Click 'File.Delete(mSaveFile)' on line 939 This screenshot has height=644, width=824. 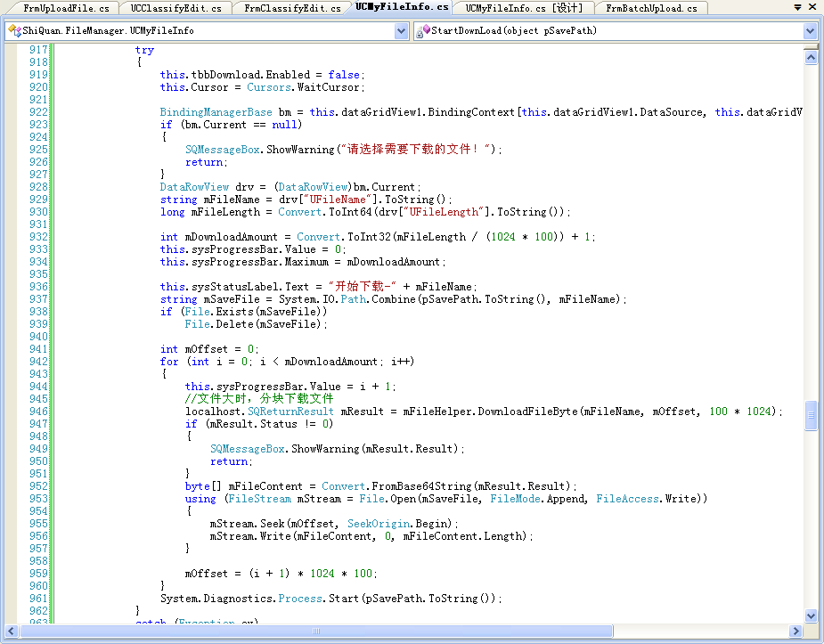(253, 324)
